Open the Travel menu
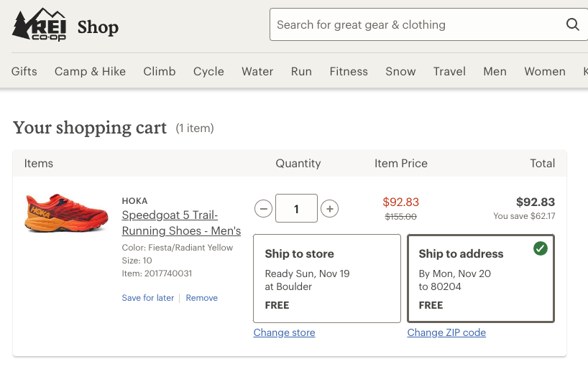The height and width of the screenshot is (369, 588). click(x=449, y=71)
